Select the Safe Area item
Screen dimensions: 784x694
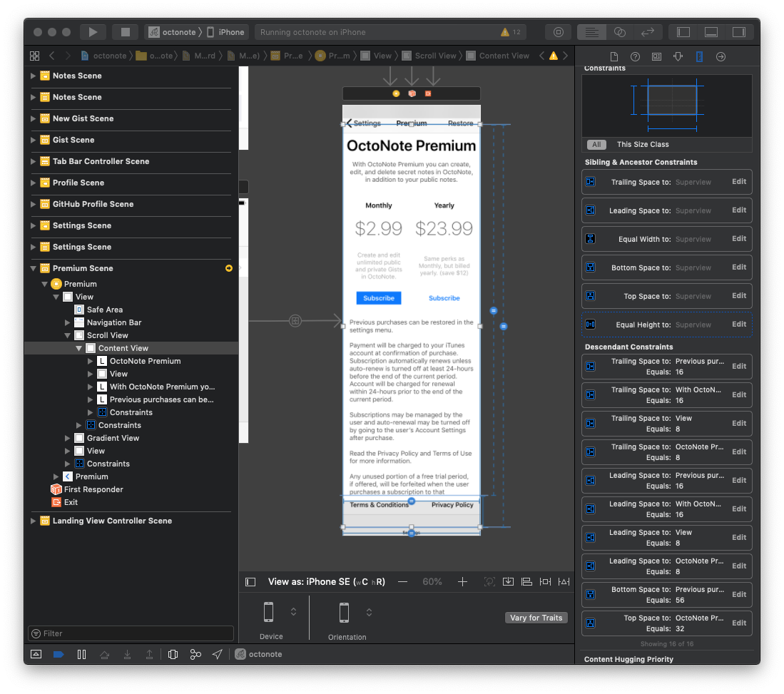tap(104, 310)
